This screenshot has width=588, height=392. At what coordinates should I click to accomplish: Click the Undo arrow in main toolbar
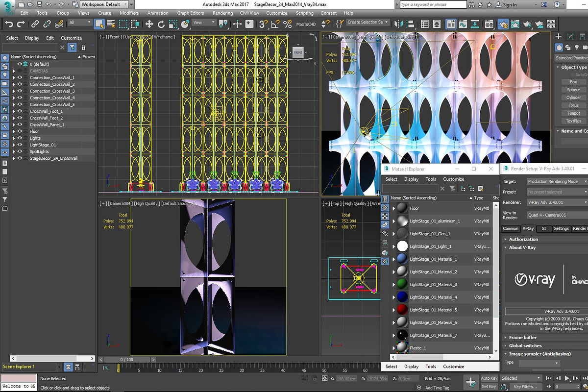click(x=9, y=24)
